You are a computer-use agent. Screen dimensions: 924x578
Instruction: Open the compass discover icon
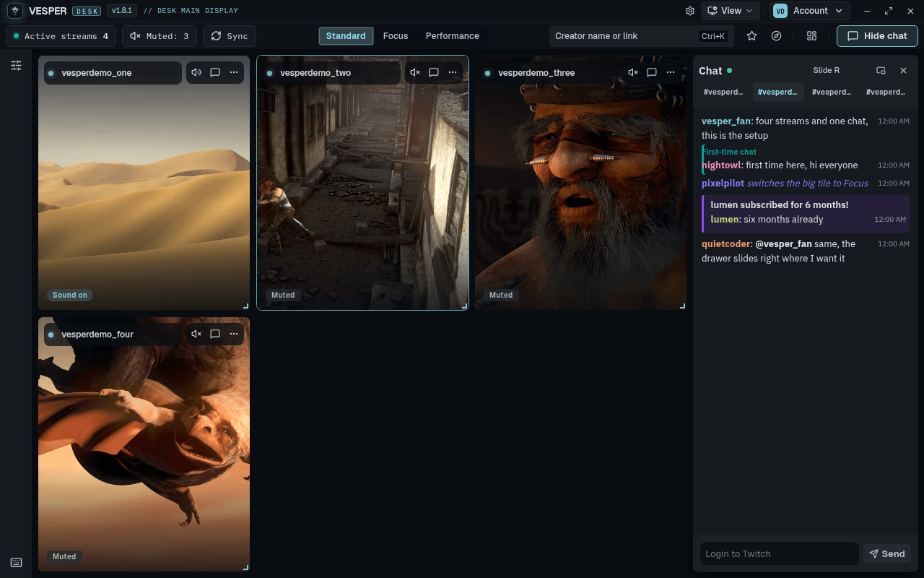[x=776, y=36]
